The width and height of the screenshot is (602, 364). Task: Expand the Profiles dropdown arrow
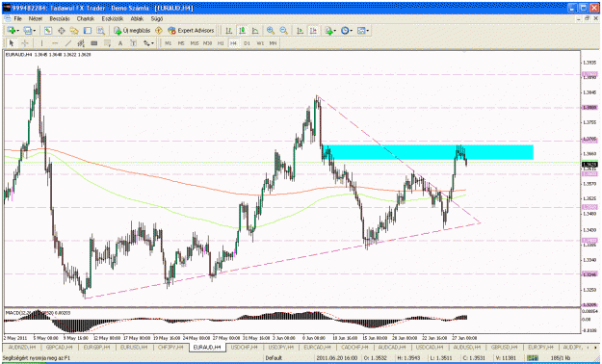tap(34, 31)
